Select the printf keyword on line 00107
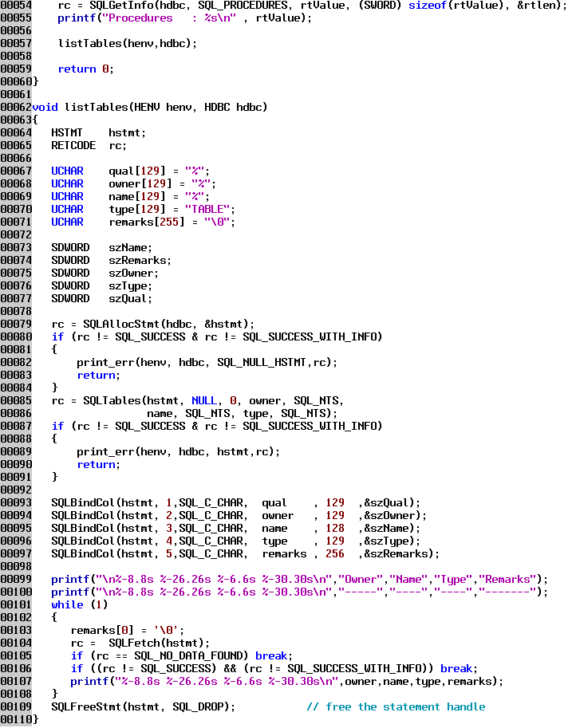The width and height of the screenshot is (572, 728). click(x=89, y=682)
